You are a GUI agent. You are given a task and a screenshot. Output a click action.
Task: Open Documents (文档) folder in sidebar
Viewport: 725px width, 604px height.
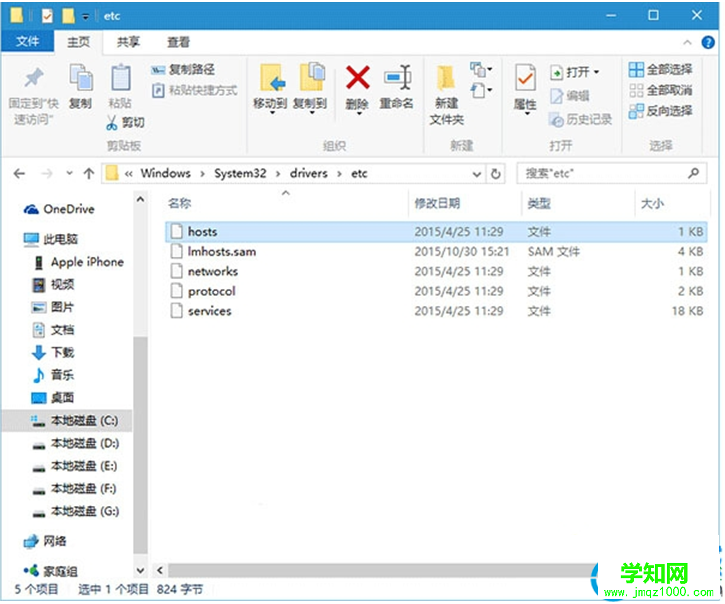(x=53, y=330)
